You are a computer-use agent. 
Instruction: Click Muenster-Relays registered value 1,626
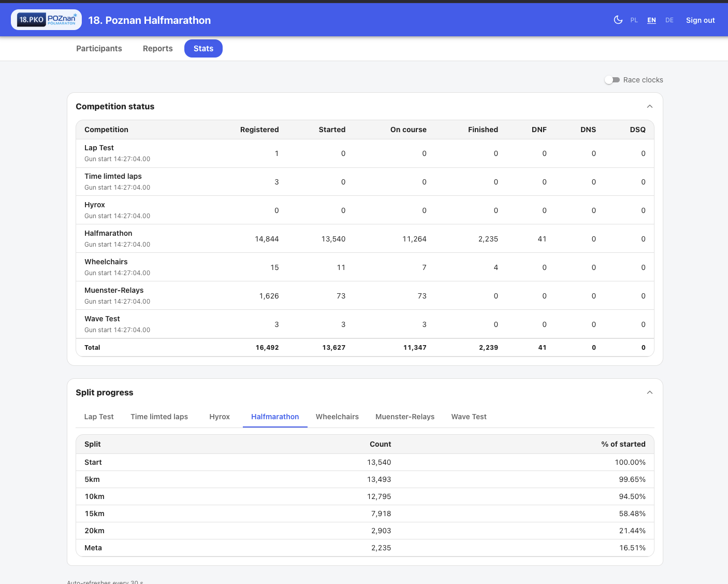tap(269, 296)
